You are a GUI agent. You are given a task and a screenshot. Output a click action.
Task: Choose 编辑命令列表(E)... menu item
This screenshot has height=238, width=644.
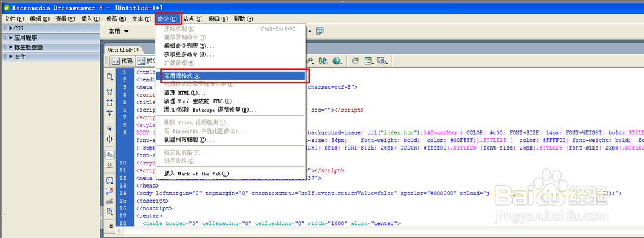pos(231,46)
